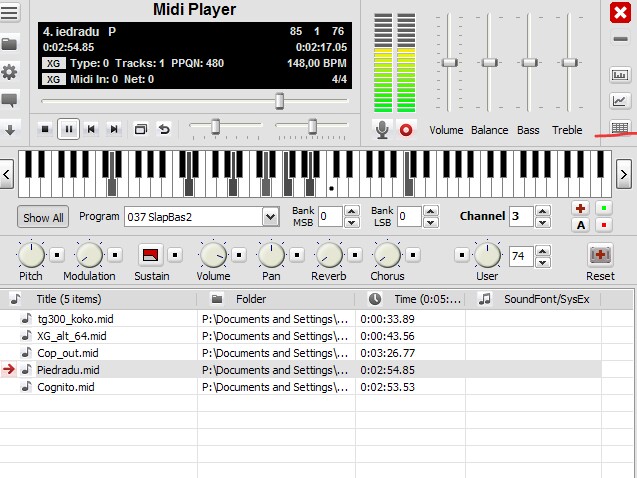Increase the Channel number
Viewport: 637px width, 478px height.
543,211
